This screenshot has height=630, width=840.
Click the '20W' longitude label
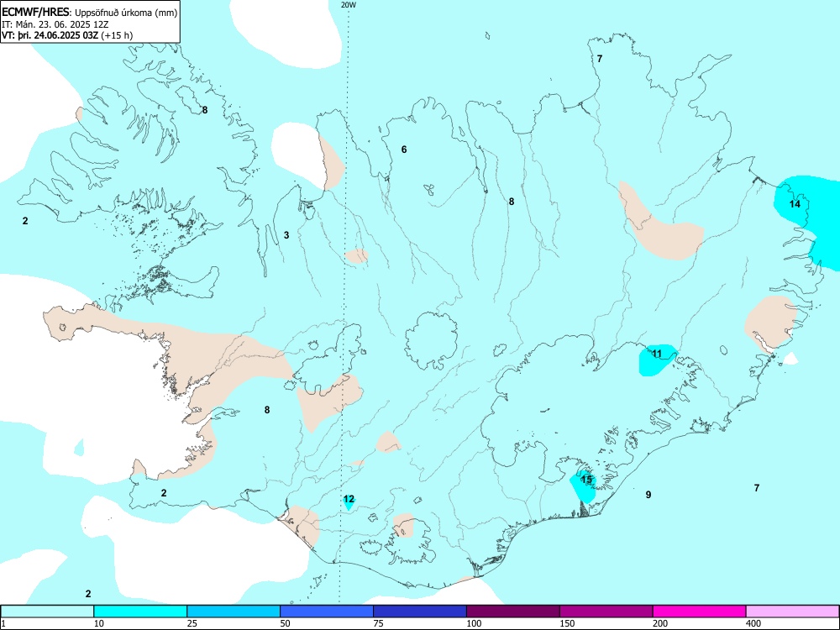click(x=349, y=4)
